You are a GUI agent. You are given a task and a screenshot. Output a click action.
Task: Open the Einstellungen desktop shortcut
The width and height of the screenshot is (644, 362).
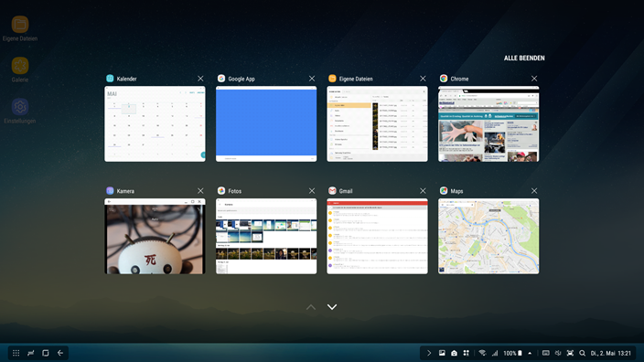click(x=20, y=112)
